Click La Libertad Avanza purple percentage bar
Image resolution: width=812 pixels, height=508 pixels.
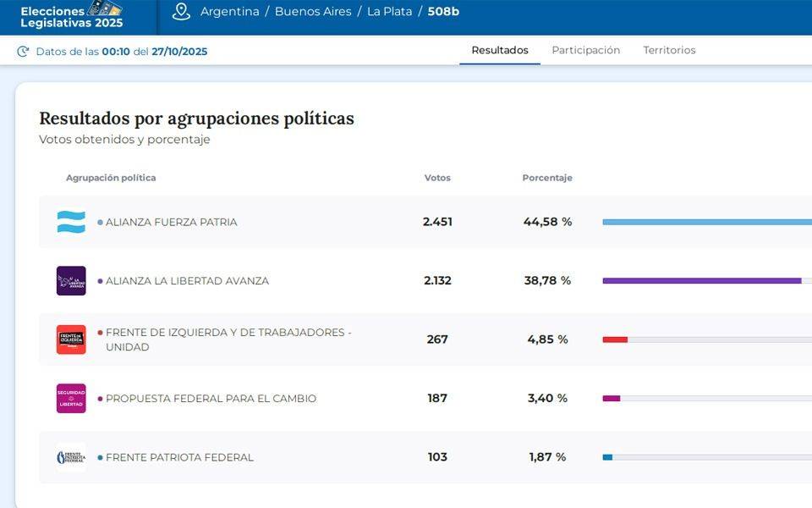click(701, 281)
